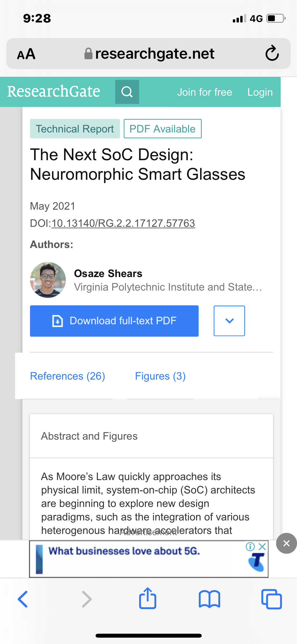
Task: Open Osaze Shears author profile photo
Action: [x=48, y=280]
